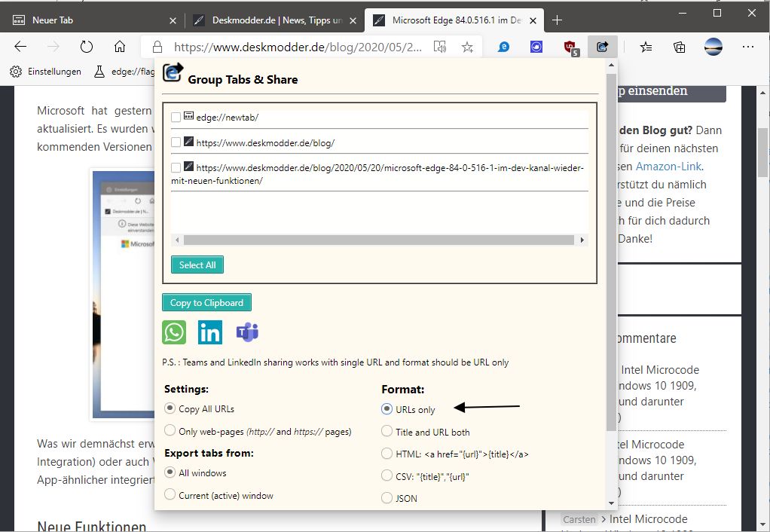Click the user profile avatar

713,47
